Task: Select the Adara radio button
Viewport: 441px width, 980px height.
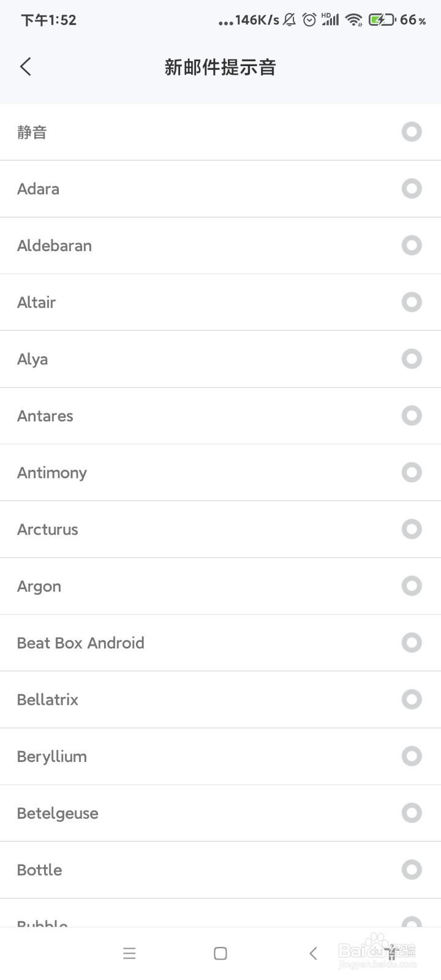Action: coord(412,189)
